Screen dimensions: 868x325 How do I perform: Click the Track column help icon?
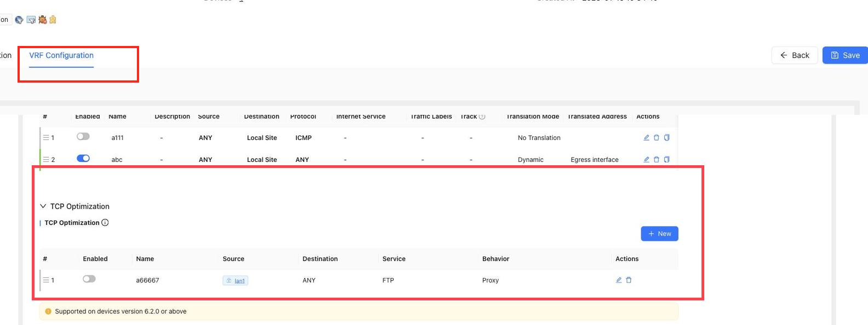click(x=482, y=117)
